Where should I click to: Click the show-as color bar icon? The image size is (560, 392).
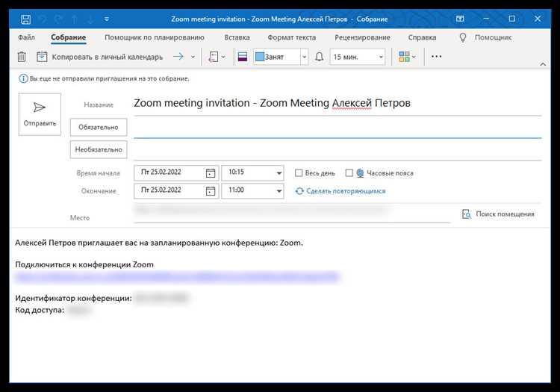pyautogui.click(x=243, y=57)
